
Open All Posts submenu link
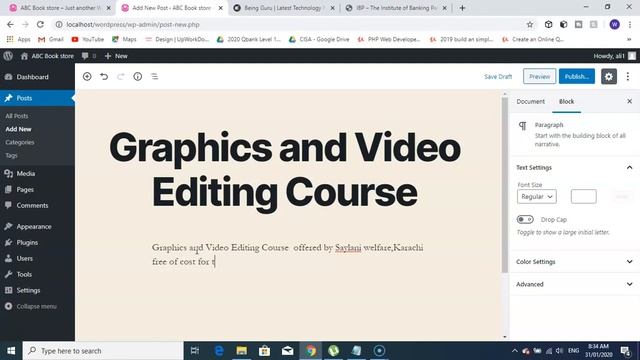point(17,116)
